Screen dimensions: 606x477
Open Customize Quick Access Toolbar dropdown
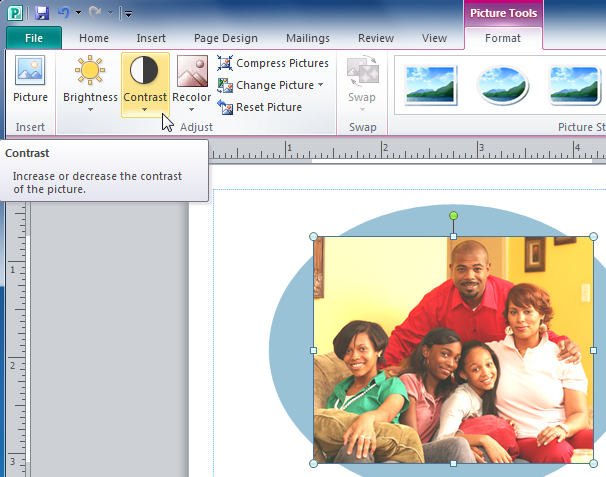tap(128, 14)
